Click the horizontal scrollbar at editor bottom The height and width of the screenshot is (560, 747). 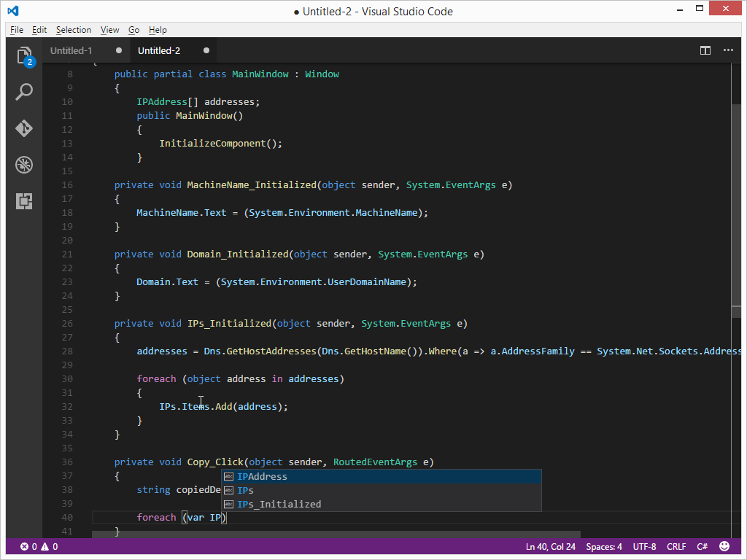(x=336, y=534)
